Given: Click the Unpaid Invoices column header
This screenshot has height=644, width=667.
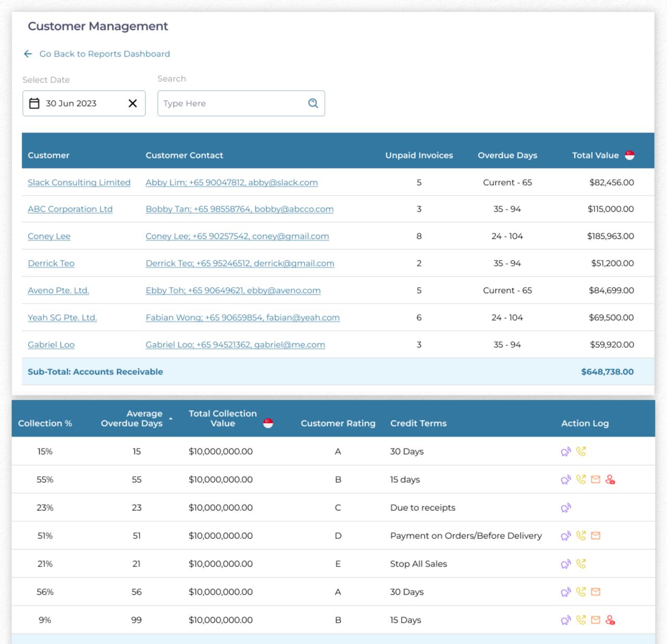Looking at the screenshot, I should [x=419, y=155].
